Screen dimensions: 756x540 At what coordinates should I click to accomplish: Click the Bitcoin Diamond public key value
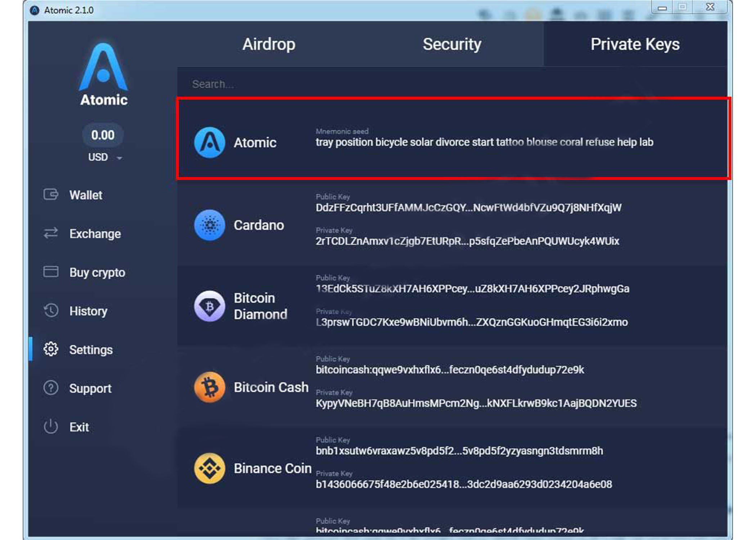472,289
